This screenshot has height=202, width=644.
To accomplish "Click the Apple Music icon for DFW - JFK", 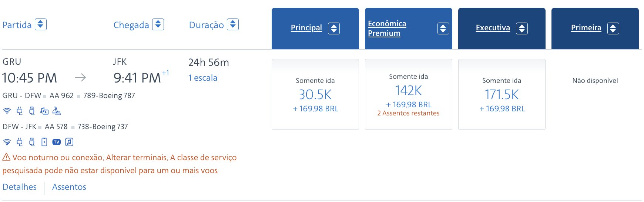I will point(69,142).
